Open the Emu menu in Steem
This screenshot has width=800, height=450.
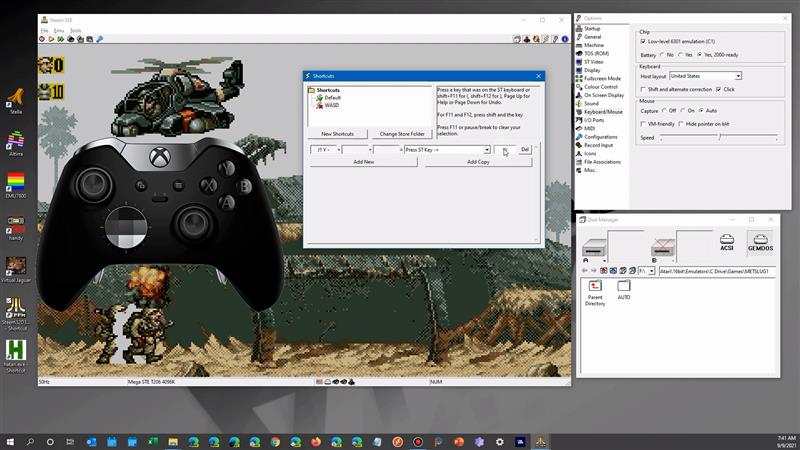click(59, 31)
